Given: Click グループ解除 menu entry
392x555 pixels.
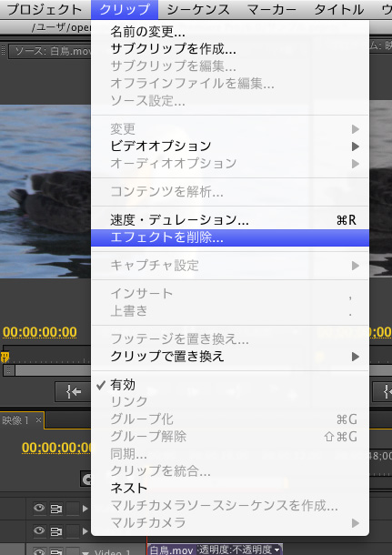Looking at the screenshot, I should click(230, 437).
